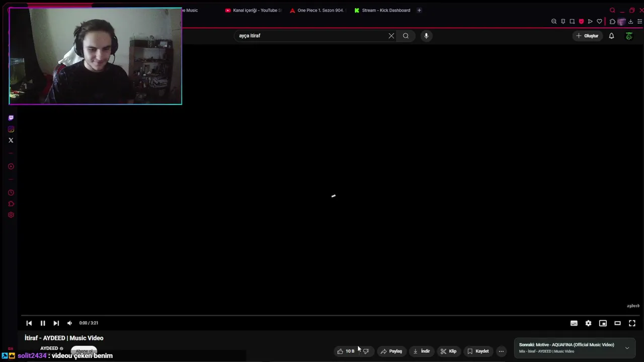Open the extensions cube icon
The height and width of the screenshot is (362, 644).
coord(612,22)
